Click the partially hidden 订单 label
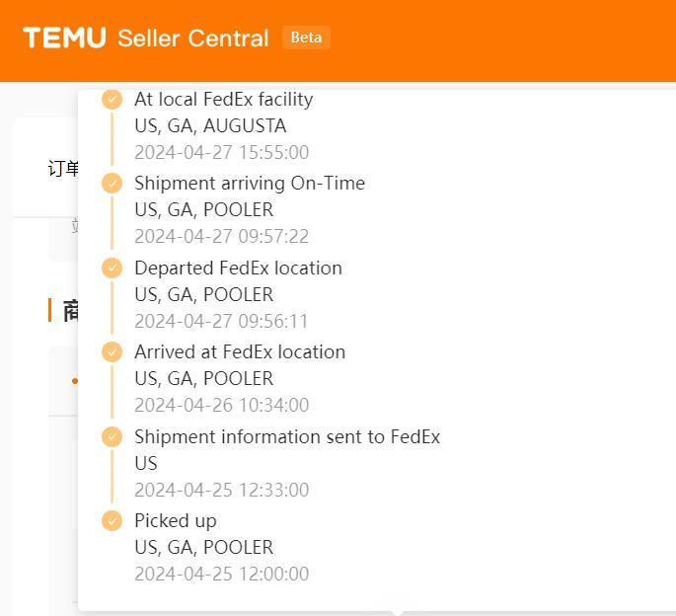 coord(63,168)
